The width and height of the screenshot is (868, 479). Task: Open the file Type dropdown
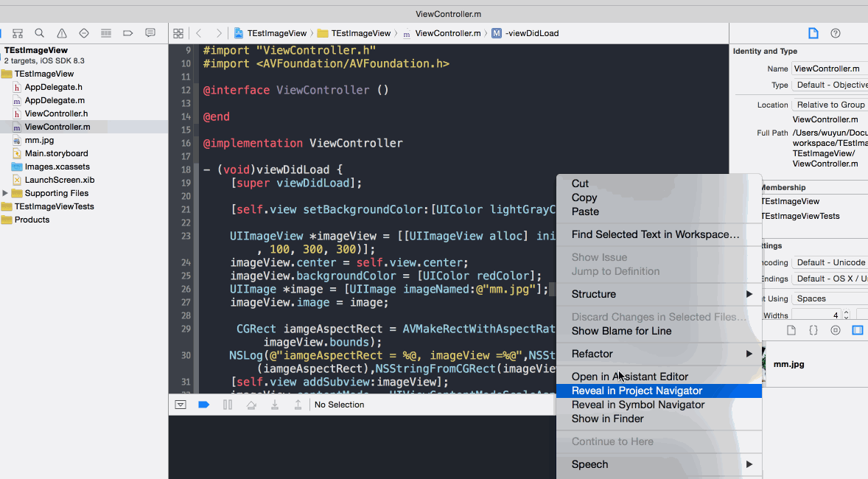830,85
